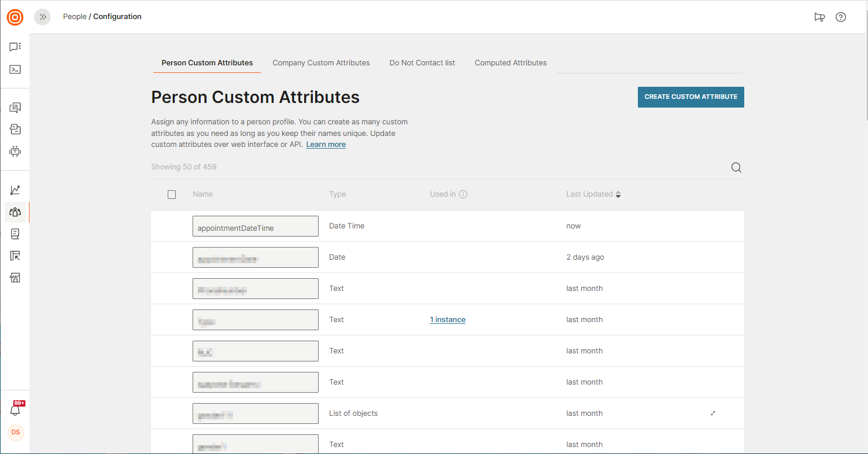Click the Infobip logo in the corner
This screenshot has width=868, height=454.
[x=15, y=17]
